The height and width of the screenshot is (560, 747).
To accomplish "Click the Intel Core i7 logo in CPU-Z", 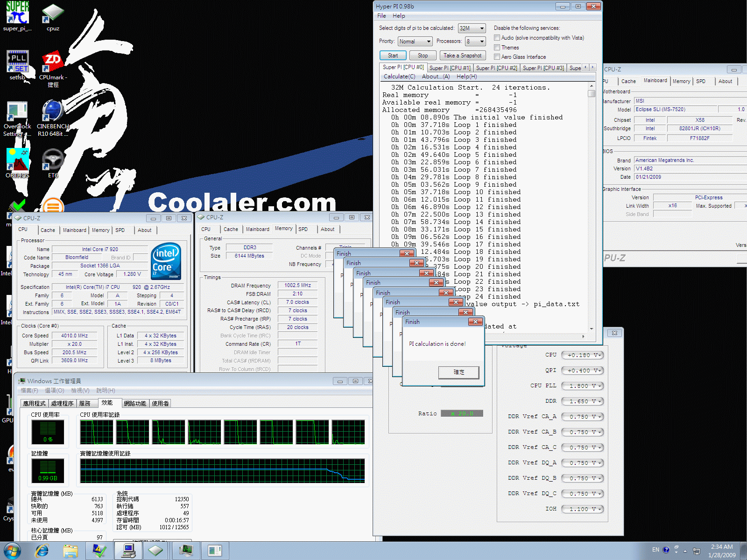I will 166,261.
